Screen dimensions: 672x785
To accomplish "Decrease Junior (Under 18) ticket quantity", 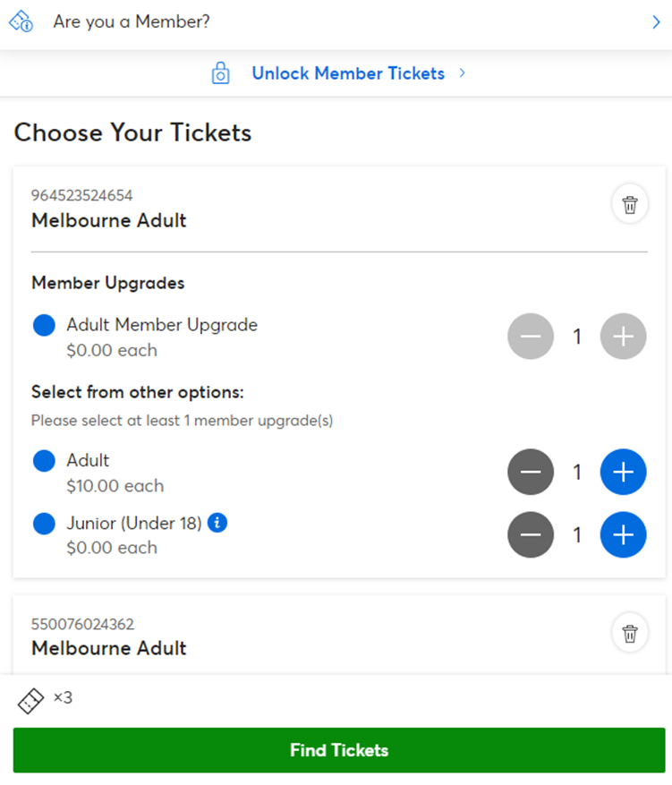I will click(x=531, y=534).
